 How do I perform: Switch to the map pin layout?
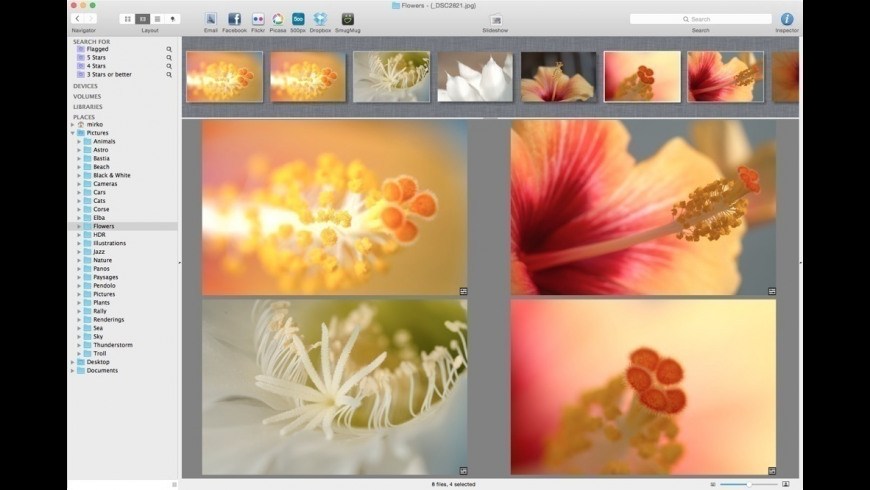point(172,19)
